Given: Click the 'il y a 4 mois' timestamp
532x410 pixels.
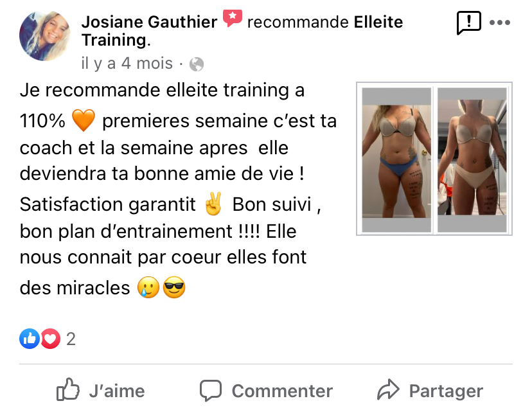Looking at the screenshot, I should (x=127, y=64).
